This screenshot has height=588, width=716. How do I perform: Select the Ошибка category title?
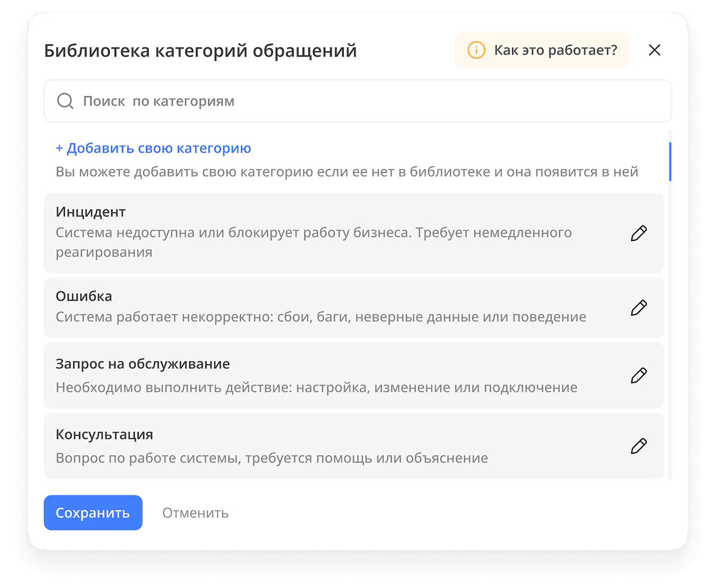[84, 296]
